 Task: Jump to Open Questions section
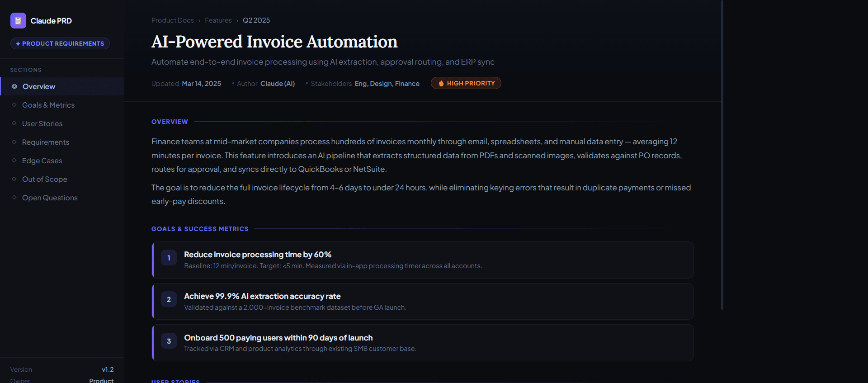pyautogui.click(x=50, y=198)
